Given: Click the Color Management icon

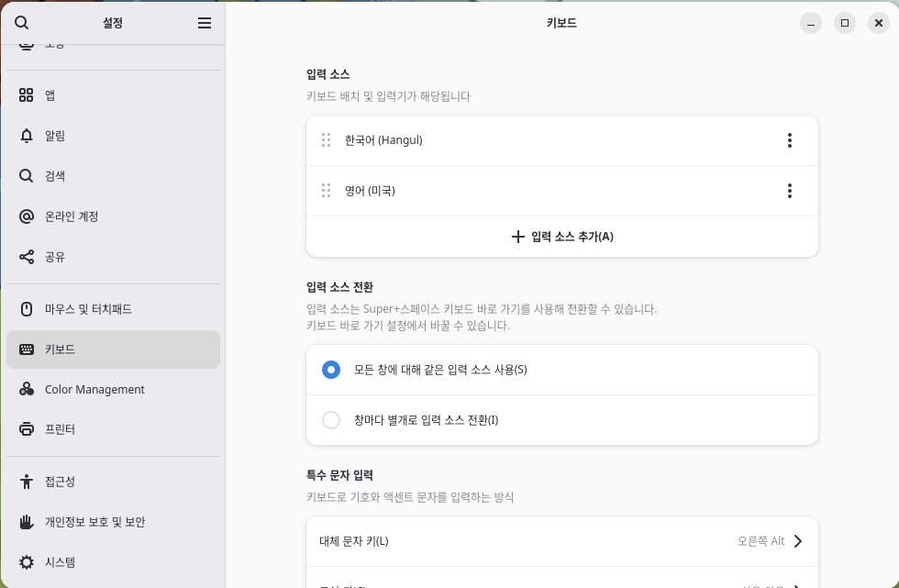Looking at the screenshot, I should click(27, 389).
